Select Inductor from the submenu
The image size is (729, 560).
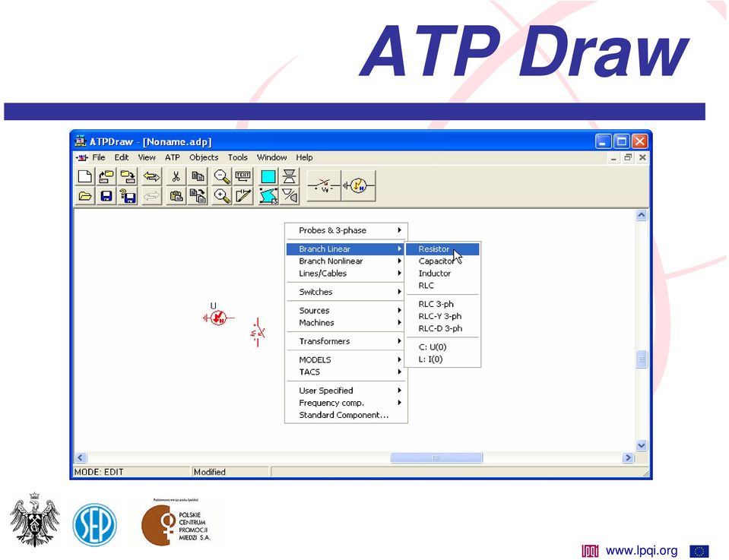(442, 274)
